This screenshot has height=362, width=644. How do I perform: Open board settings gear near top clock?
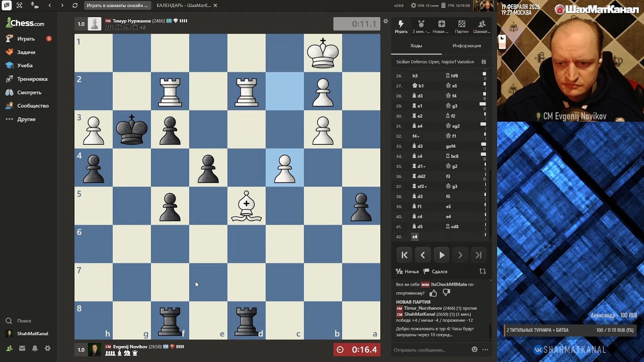pyautogui.click(x=386, y=21)
